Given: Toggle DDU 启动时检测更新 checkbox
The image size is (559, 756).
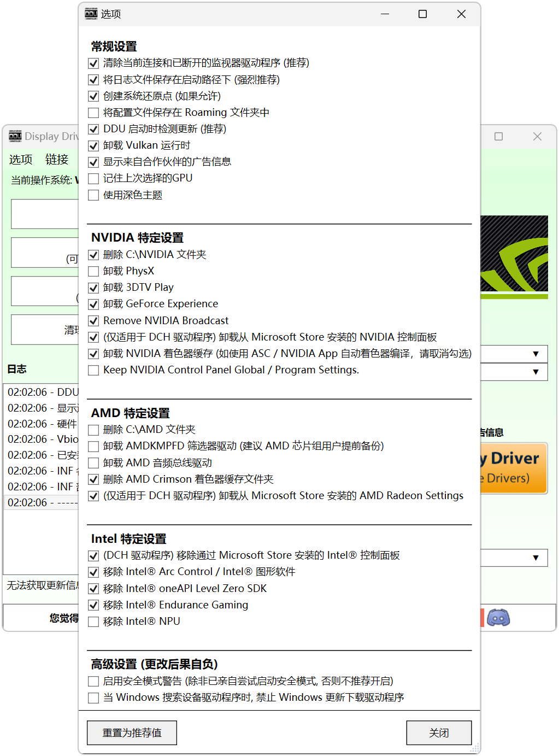Looking at the screenshot, I should tap(93, 129).
